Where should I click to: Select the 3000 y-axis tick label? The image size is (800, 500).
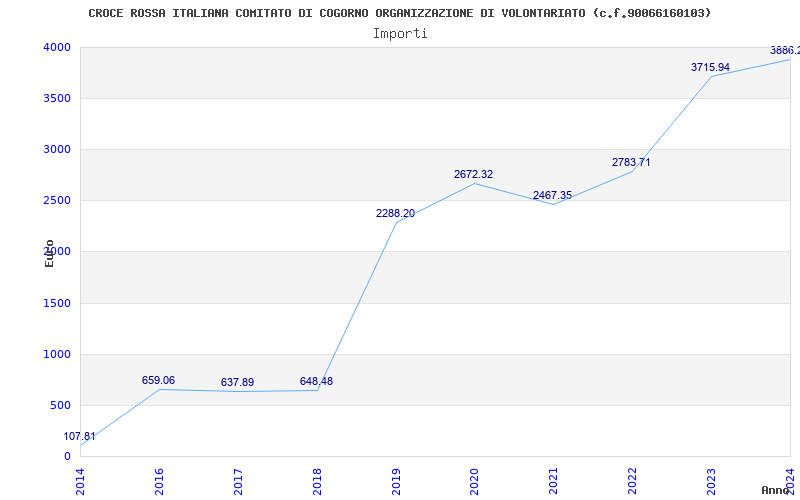coord(57,149)
